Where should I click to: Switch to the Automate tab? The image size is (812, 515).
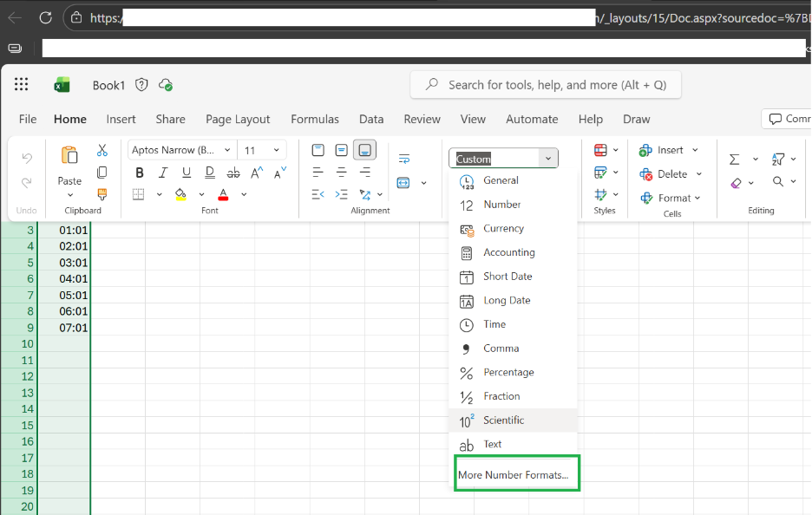click(532, 119)
